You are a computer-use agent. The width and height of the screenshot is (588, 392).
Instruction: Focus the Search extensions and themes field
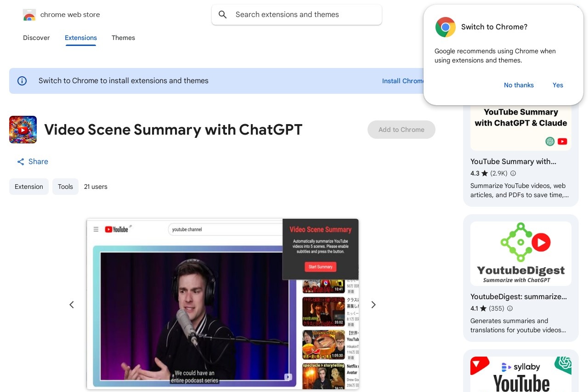(x=297, y=15)
